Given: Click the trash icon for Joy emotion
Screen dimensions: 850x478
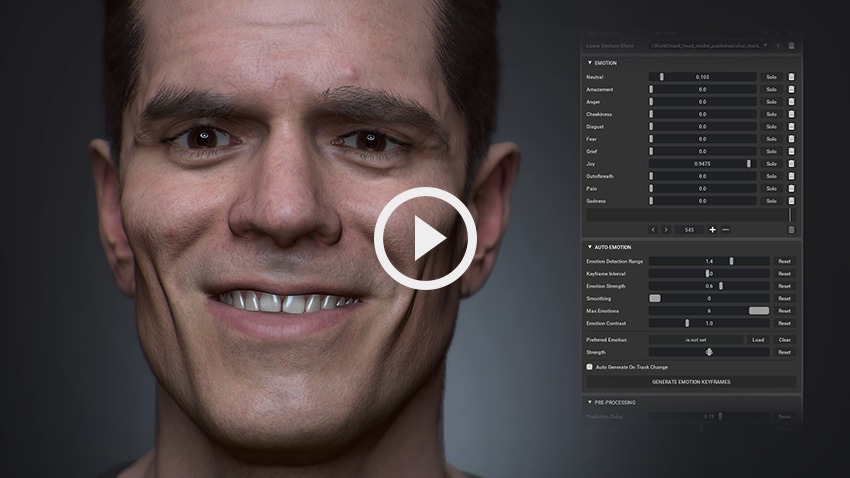Looking at the screenshot, I should coord(791,164).
